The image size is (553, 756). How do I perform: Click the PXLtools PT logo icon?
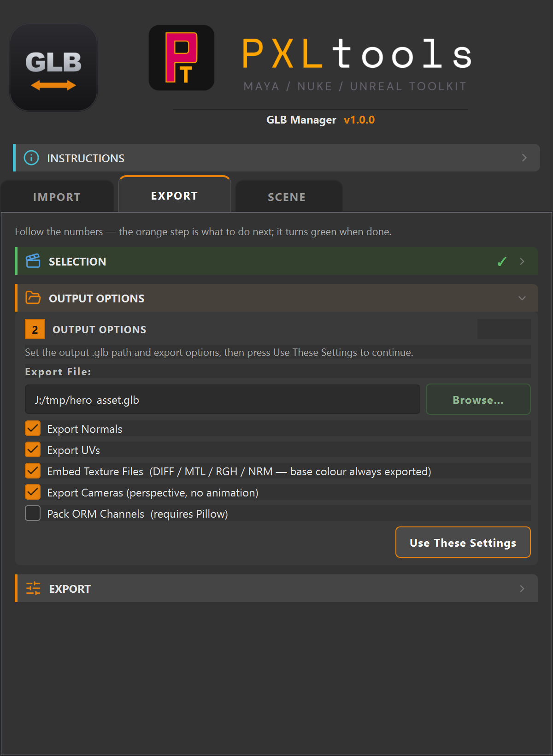click(182, 58)
